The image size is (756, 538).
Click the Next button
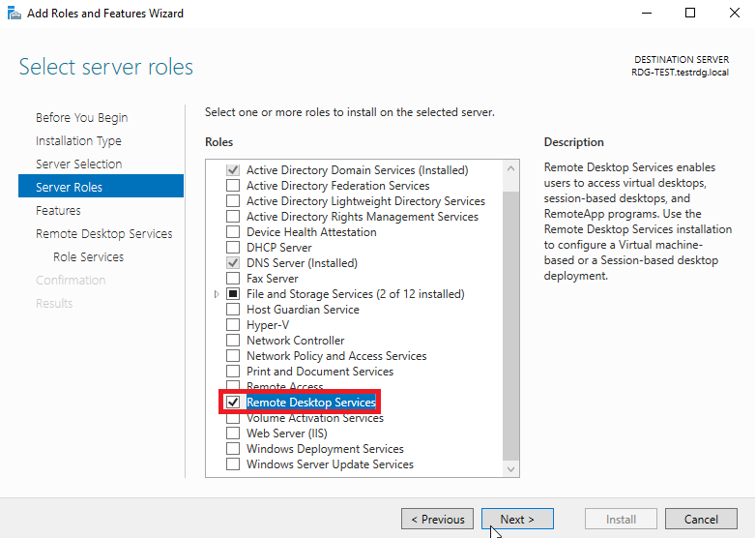[517, 520]
